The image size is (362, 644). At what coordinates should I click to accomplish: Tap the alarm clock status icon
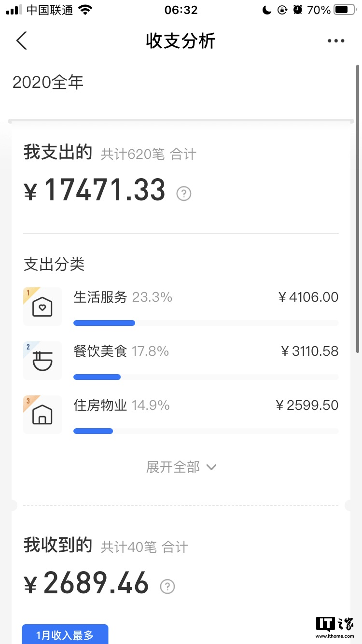tap(298, 10)
